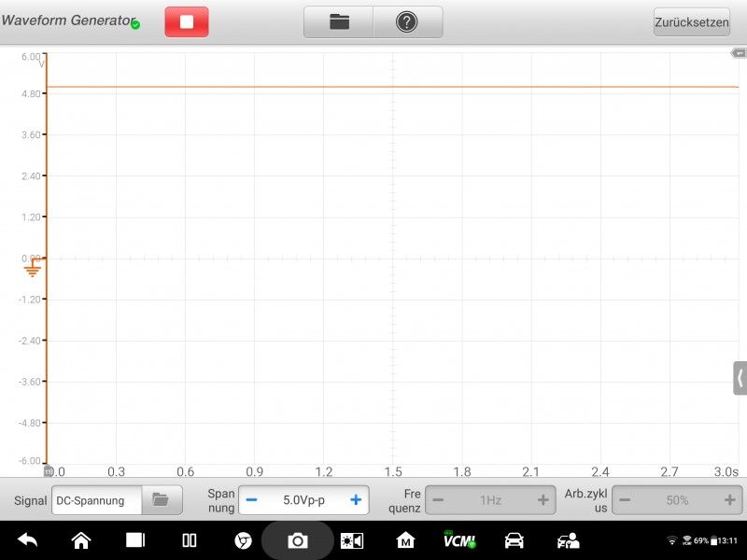Increase Spannung with the blue plus

tap(356, 500)
